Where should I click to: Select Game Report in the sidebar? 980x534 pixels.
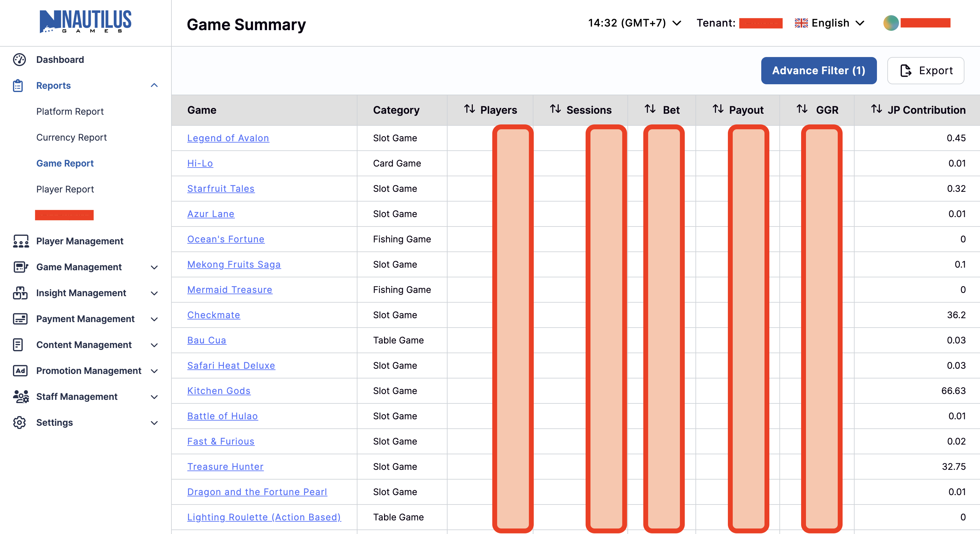pos(65,163)
